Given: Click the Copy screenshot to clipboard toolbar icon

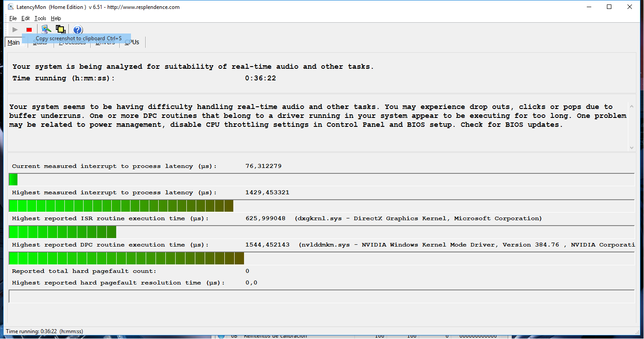Looking at the screenshot, I should 60,29.
